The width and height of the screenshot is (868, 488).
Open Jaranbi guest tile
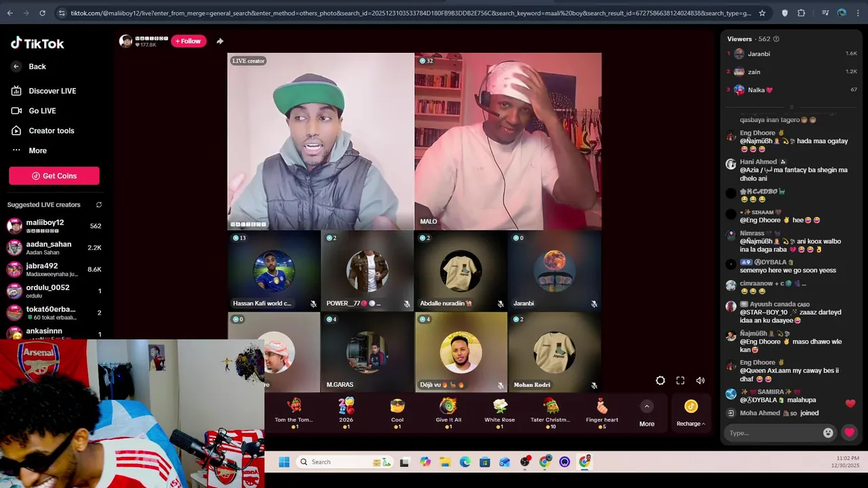554,270
